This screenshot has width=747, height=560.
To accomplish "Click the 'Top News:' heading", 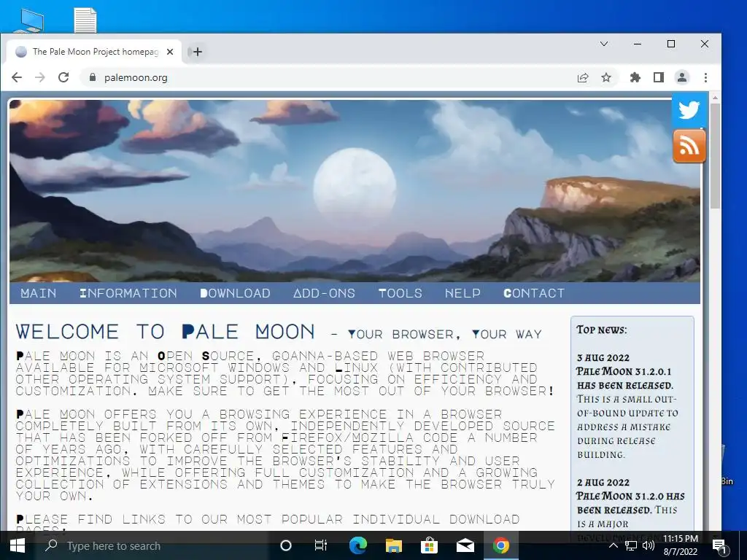I will pos(602,330).
